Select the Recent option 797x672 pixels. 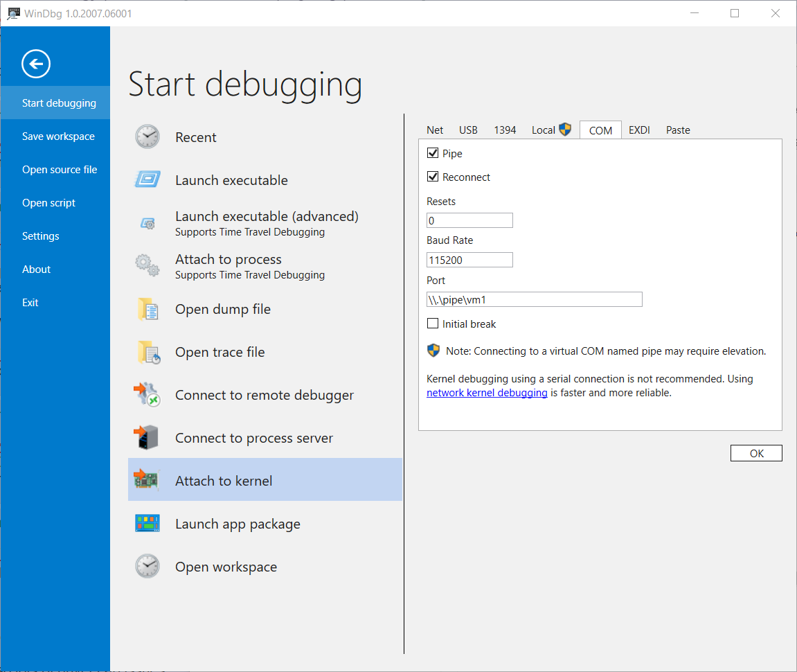[196, 137]
